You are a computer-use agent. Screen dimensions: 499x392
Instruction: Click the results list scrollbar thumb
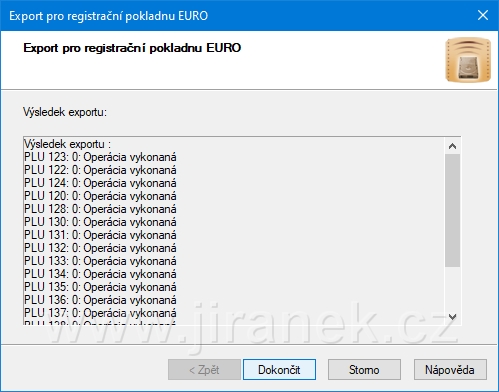452,210
